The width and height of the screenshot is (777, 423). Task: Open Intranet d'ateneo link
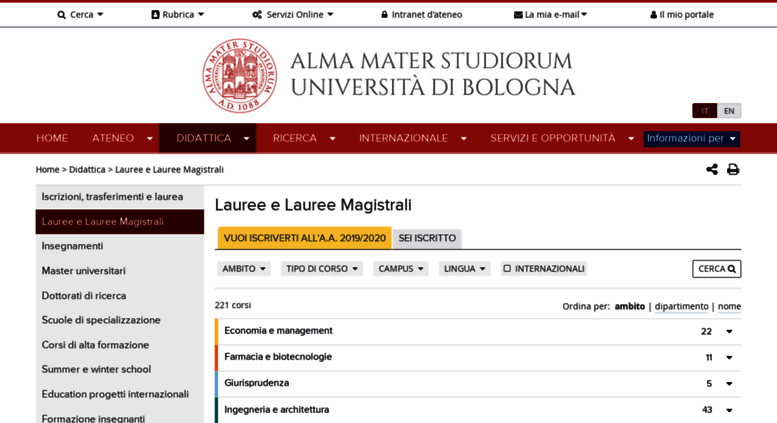tap(421, 14)
